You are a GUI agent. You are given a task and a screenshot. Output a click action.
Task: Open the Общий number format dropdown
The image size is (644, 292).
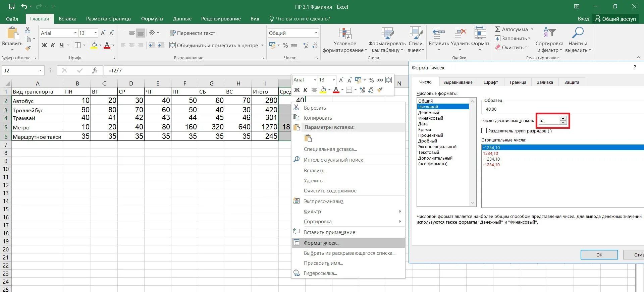pos(316,33)
